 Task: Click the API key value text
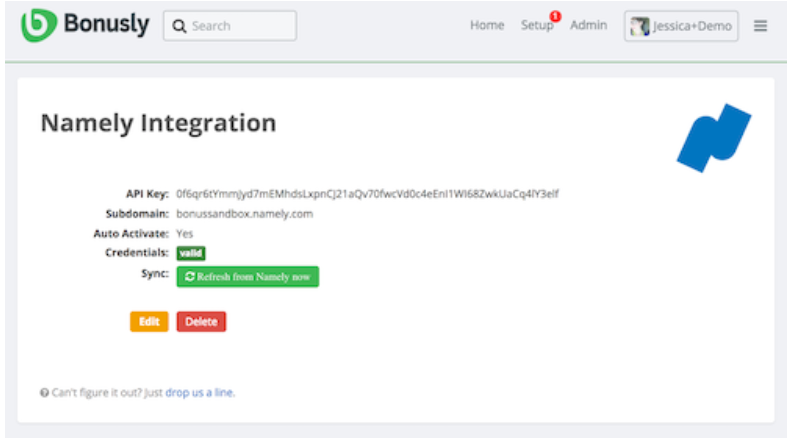367,194
